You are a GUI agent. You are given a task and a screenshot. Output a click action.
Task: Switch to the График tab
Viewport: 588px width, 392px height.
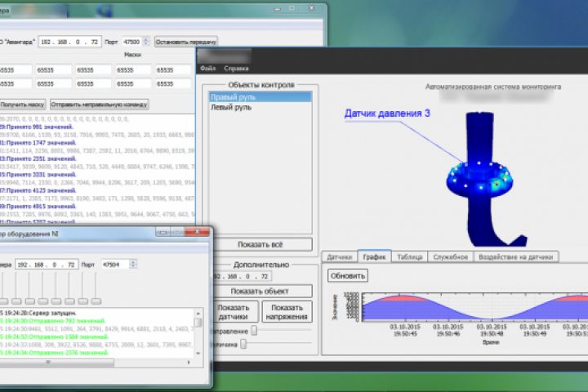374,256
